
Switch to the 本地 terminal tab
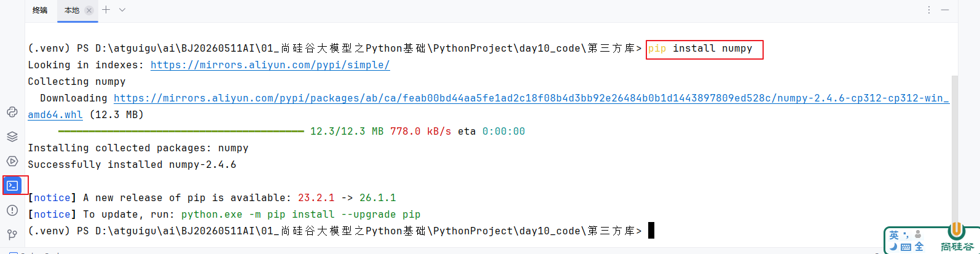tap(72, 10)
